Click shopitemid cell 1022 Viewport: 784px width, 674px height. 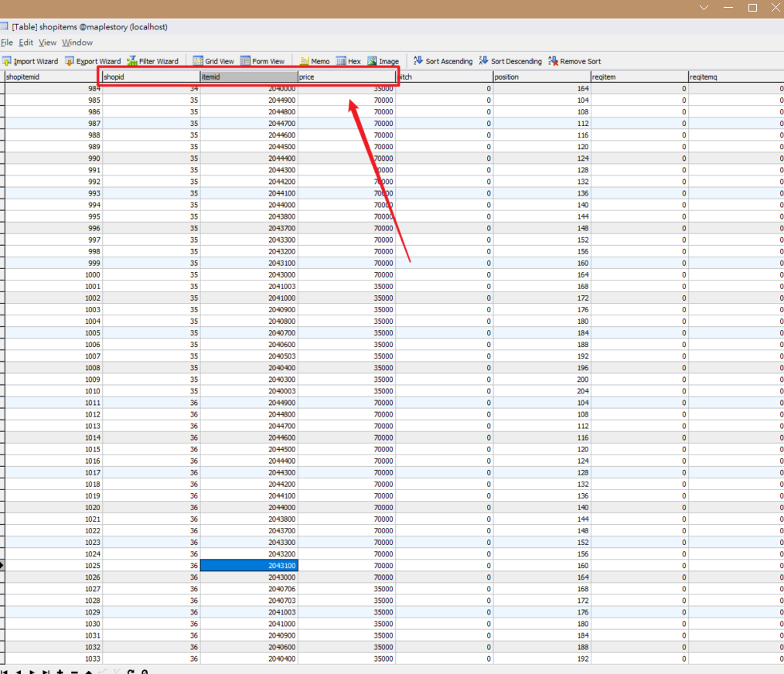(53, 530)
